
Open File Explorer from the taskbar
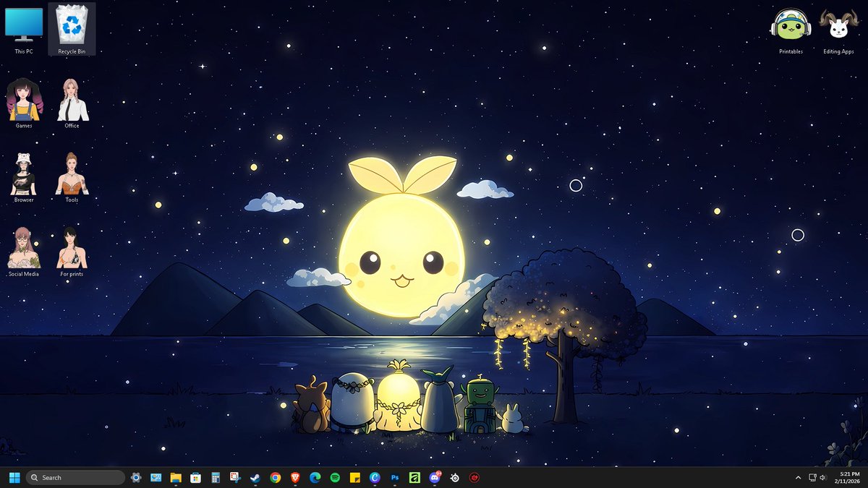[x=175, y=477]
